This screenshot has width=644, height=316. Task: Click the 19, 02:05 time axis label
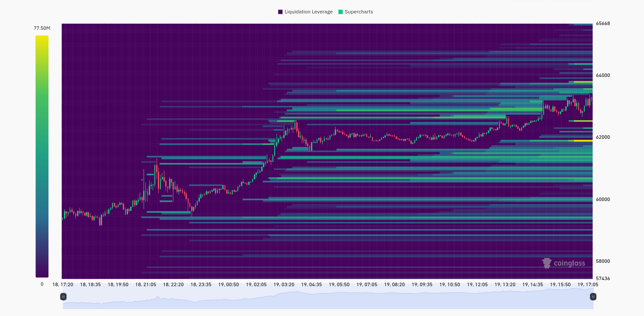click(x=256, y=284)
